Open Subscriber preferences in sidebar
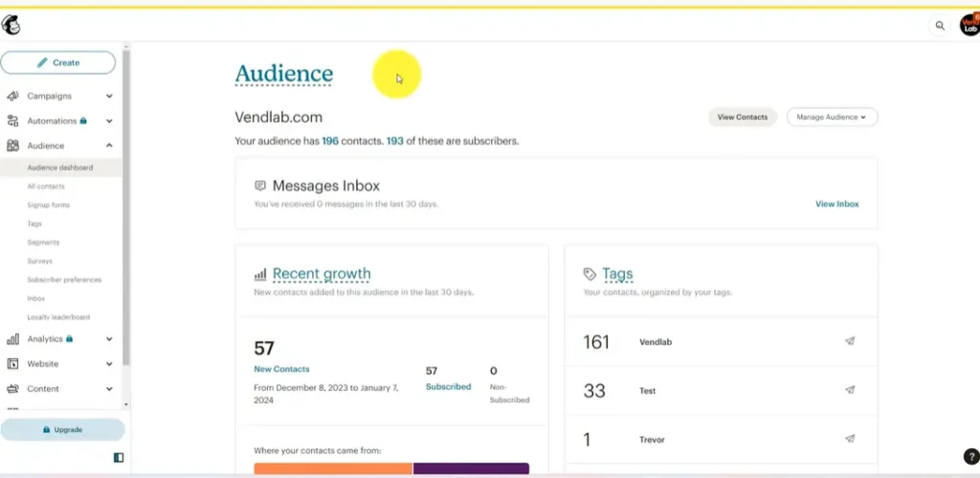980x478 pixels. coord(64,280)
